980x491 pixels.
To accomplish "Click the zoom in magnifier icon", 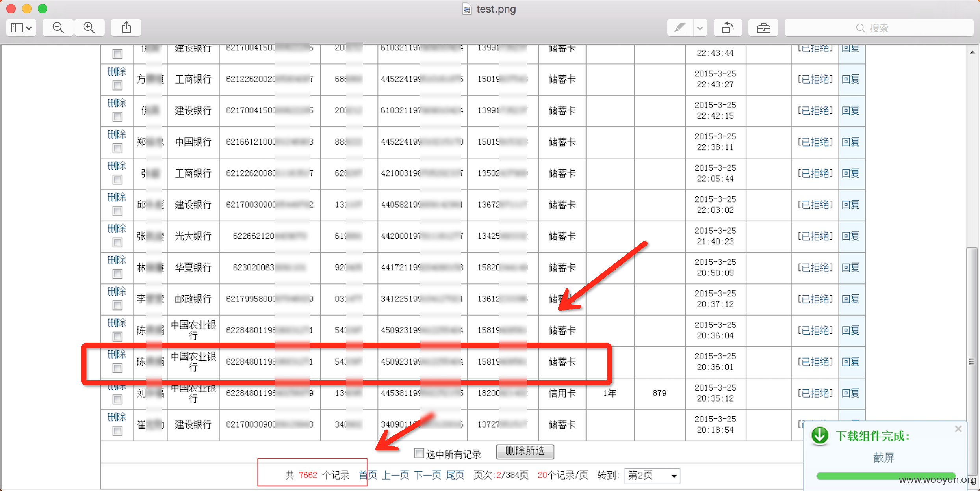I will (89, 28).
